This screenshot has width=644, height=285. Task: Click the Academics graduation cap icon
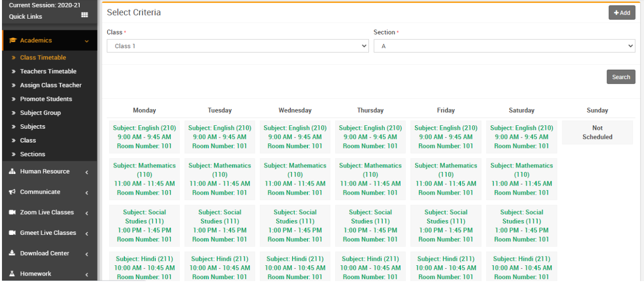[13, 41]
